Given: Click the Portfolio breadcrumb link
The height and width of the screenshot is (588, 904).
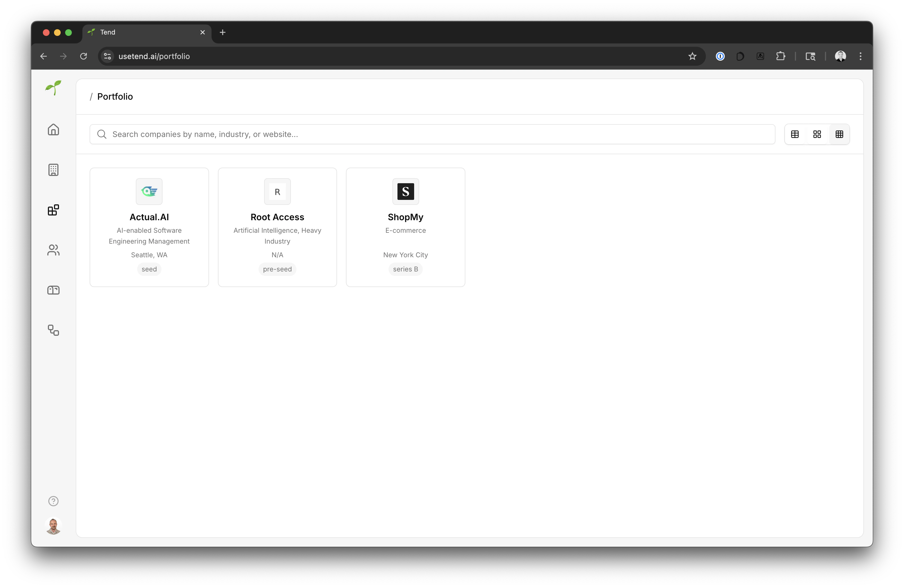Looking at the screenshot, I should (x=115, y=97).
